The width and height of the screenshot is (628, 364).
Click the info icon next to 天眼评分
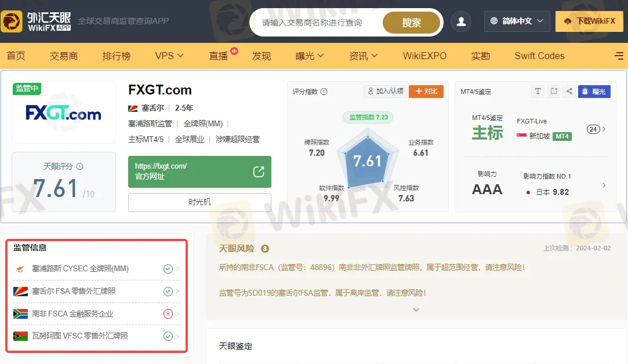pos(80,166)
